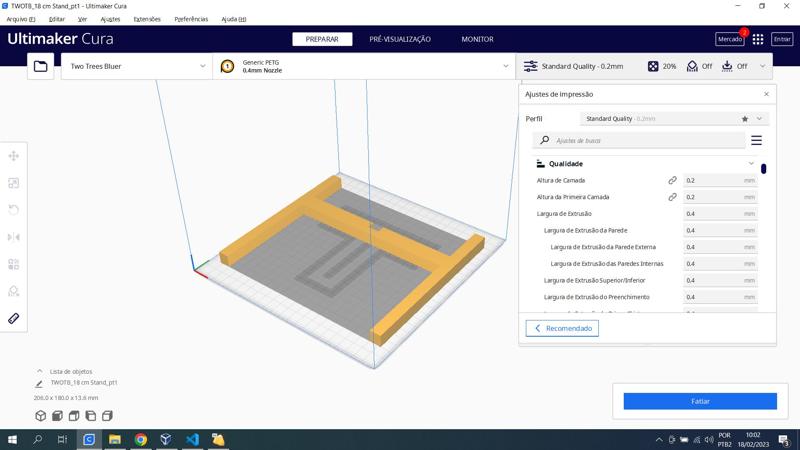This screenshot has width=800, height=450.
Task: Open the application switcher grid icon
Action: tap(758, 39)
